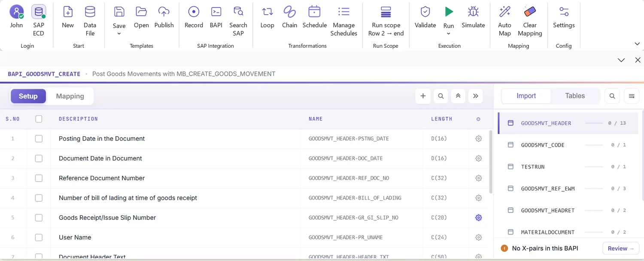Screen dimensions: 644x261
Task: Open the column settings gear in header
Action: point(478,119)
